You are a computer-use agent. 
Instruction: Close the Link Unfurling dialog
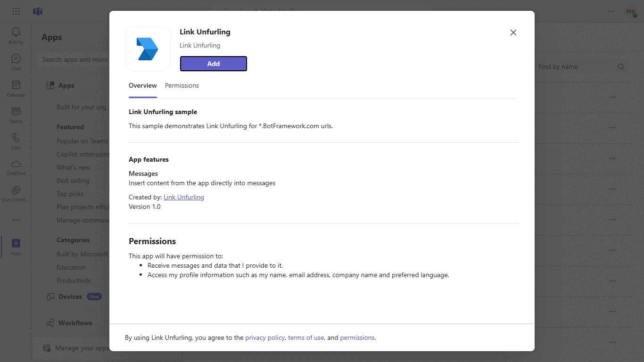pos(513,33)
